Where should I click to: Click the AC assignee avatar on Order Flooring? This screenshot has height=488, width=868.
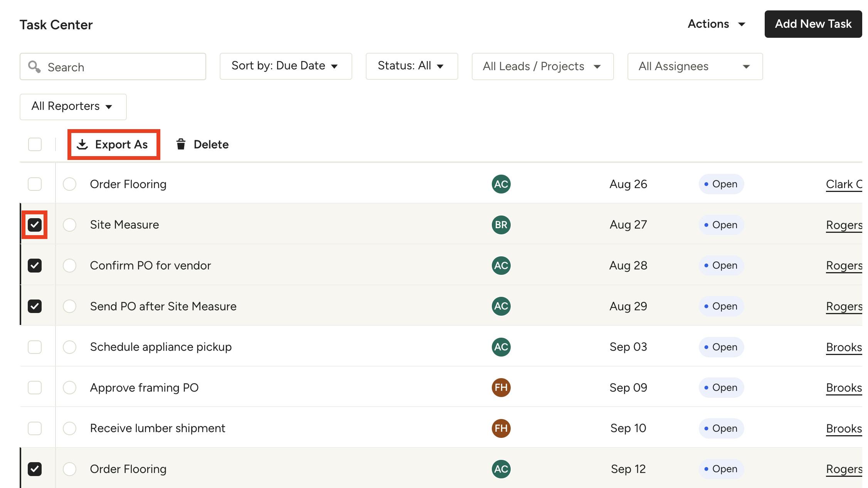coord(501,184)
